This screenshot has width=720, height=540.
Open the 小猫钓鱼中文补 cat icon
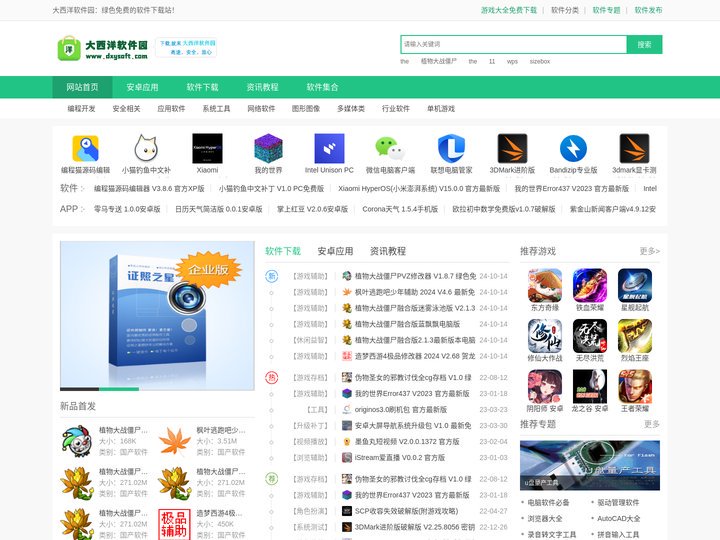[x=146, y=148]
